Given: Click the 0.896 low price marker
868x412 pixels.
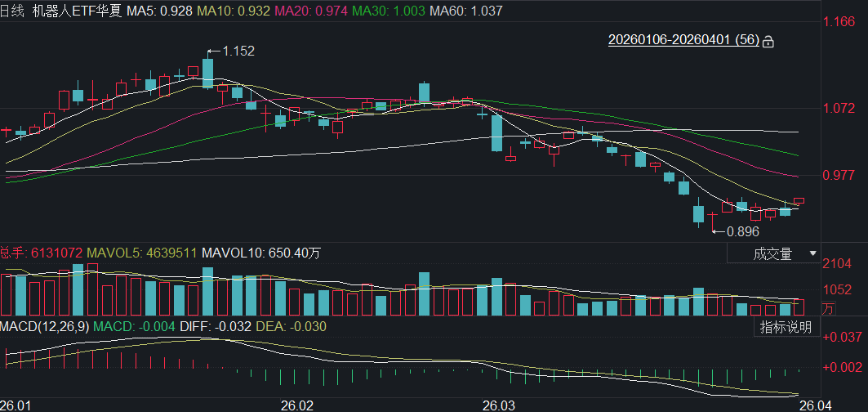Looking at the screenshot, I should point(742,231).
